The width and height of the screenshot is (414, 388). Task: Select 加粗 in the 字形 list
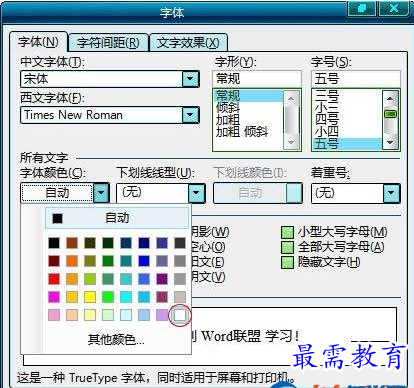coord(248,120)
